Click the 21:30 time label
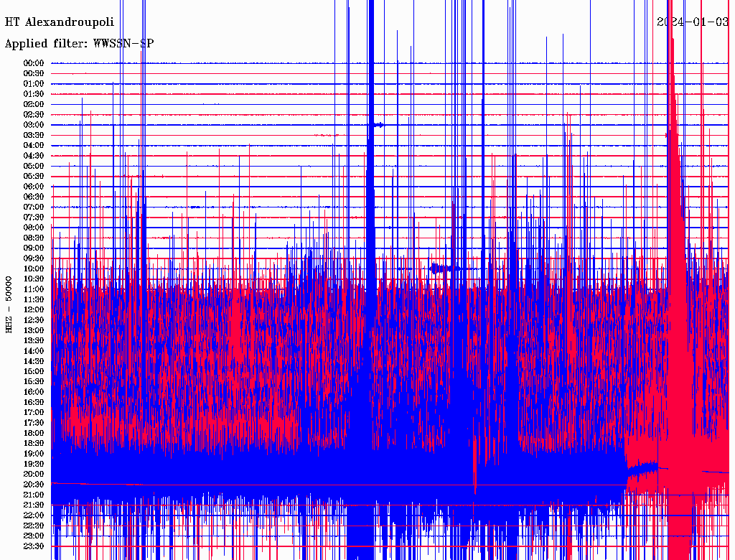The width and height of the screenshot is (735, 560). 34,505
